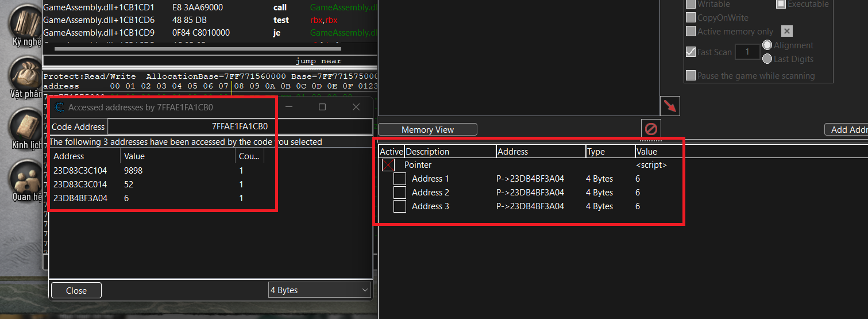Clear the Active memory only X button
This screenshot has height=319, width=868.
coord(787,31)
